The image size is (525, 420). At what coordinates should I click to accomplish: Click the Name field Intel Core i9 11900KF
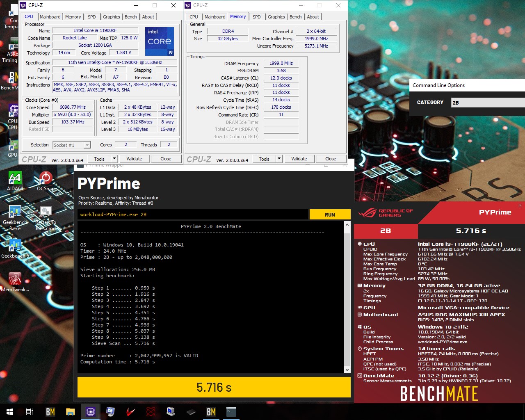(x=95, y=30)
